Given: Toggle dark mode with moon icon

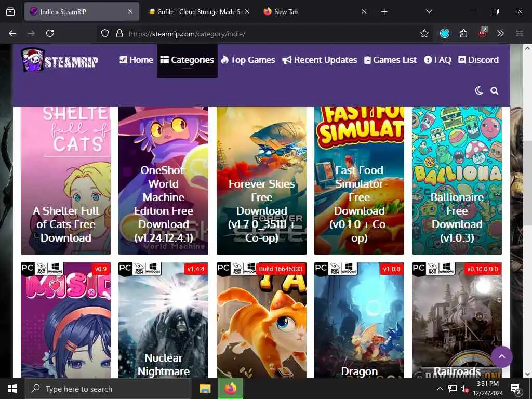Looking at the screenshot, I should [478, 90].
